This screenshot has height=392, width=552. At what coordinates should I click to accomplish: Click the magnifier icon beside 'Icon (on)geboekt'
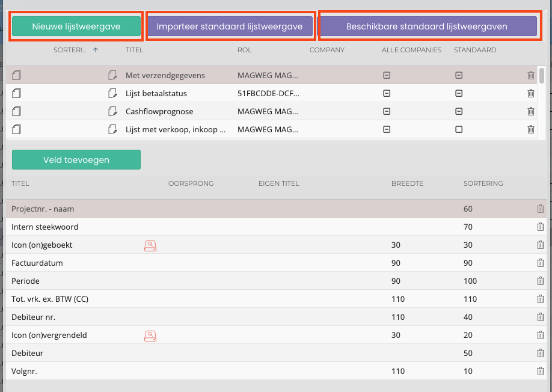(x=150, y=245)
